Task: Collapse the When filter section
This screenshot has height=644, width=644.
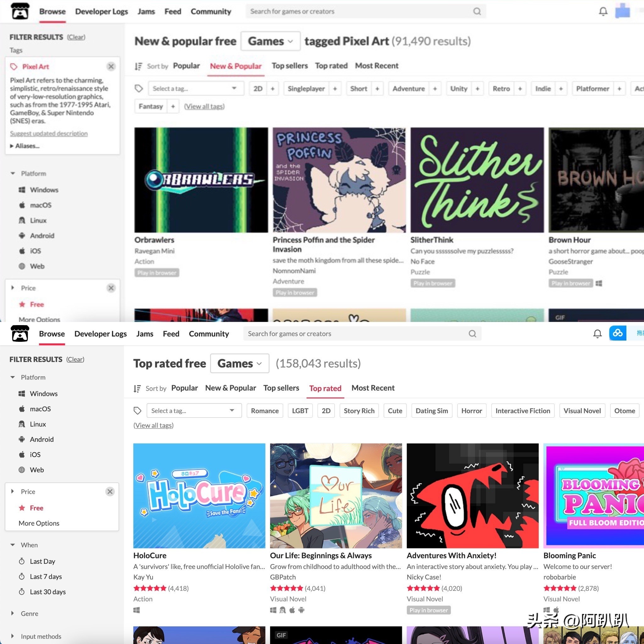Action: (24, 545)
